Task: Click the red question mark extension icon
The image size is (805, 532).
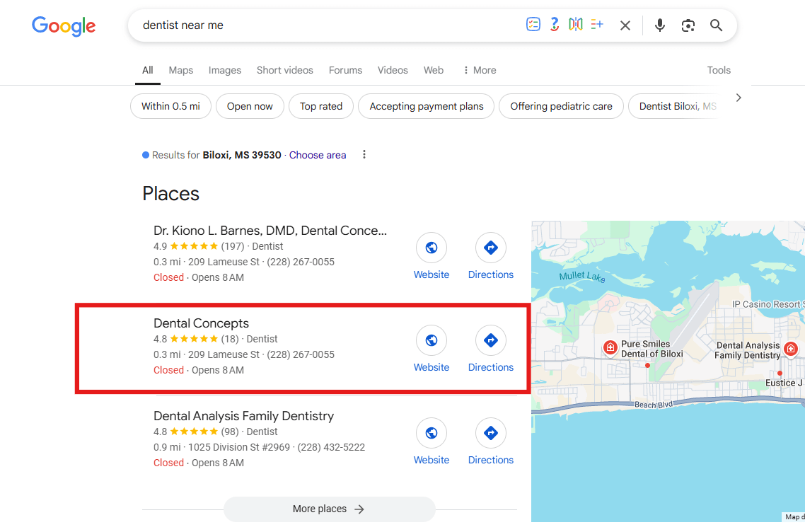Action: [554, 24]
